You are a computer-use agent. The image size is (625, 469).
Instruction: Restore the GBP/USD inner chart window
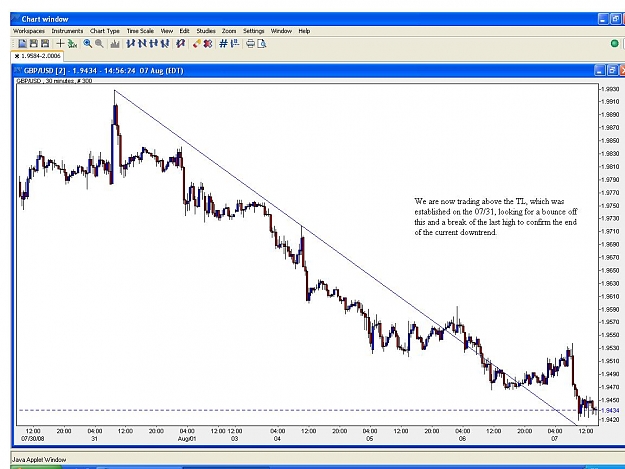click(x=612, y=71)
